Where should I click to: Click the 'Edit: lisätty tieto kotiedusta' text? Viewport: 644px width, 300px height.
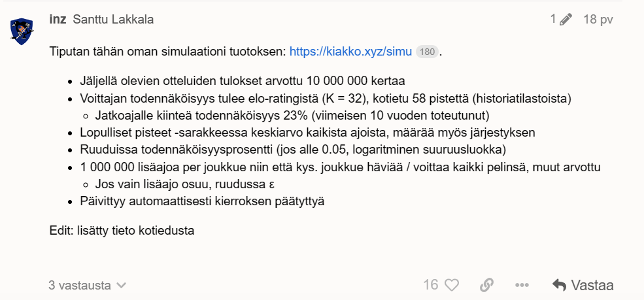[122, 231]
